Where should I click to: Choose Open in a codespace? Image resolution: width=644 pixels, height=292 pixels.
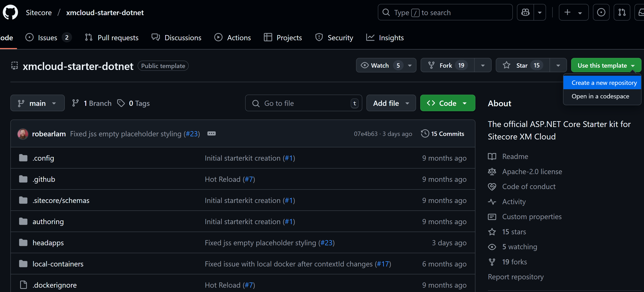click(600, 96)
